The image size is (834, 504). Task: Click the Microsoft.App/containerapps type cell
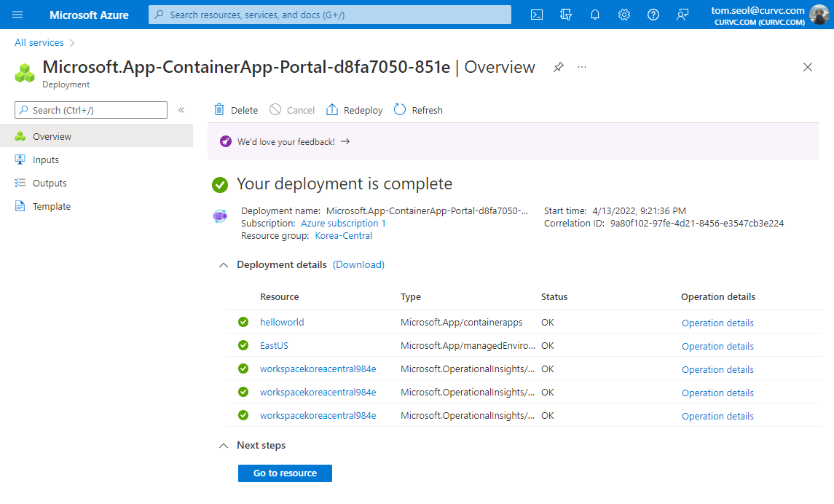462,322
